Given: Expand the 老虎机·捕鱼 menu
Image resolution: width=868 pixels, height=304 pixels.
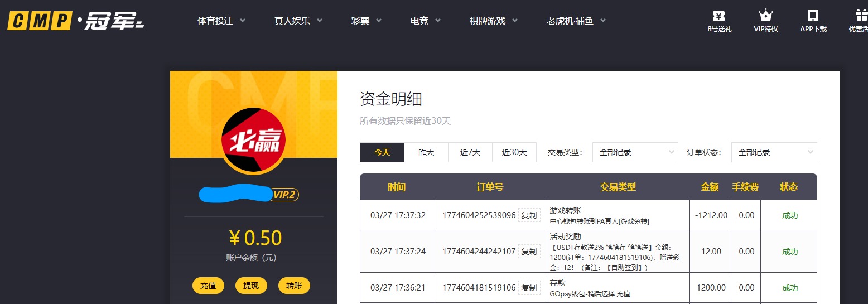Looking at the screenshot, I should pos(576,21).
